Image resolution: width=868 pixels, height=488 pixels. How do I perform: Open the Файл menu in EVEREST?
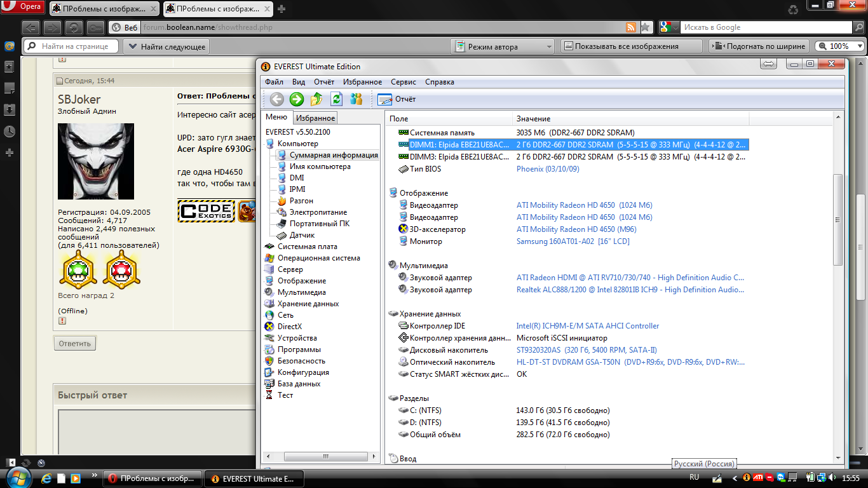[x=274, y=82]
